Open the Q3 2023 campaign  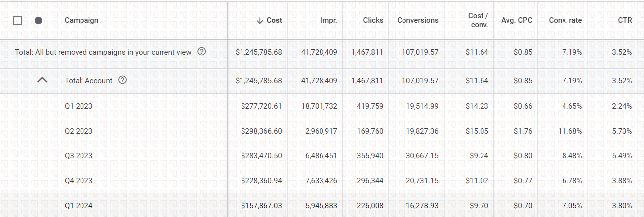[x=79, y=155]
